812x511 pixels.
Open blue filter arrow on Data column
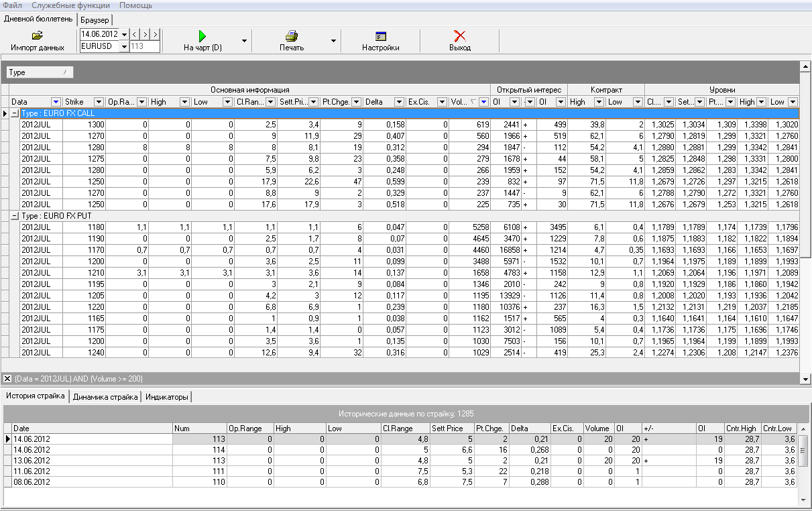(56, 102)
